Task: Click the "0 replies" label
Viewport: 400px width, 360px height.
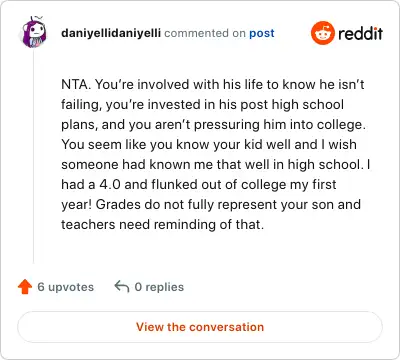Action: pyautogui.click(x=159, y=287)
